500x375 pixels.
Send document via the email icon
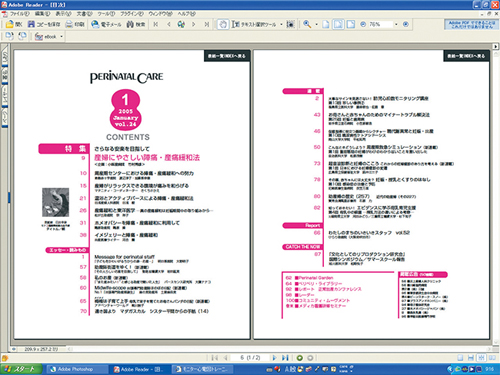(95, 24)
